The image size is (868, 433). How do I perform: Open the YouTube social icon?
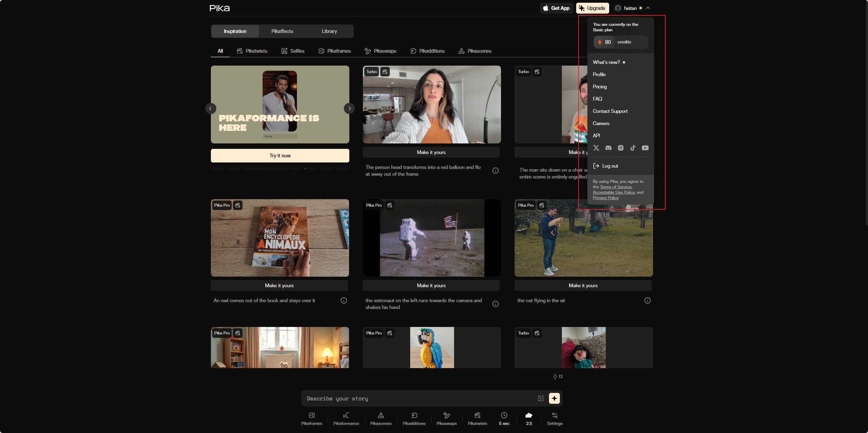pyautogui.click(x=645, y=148)
